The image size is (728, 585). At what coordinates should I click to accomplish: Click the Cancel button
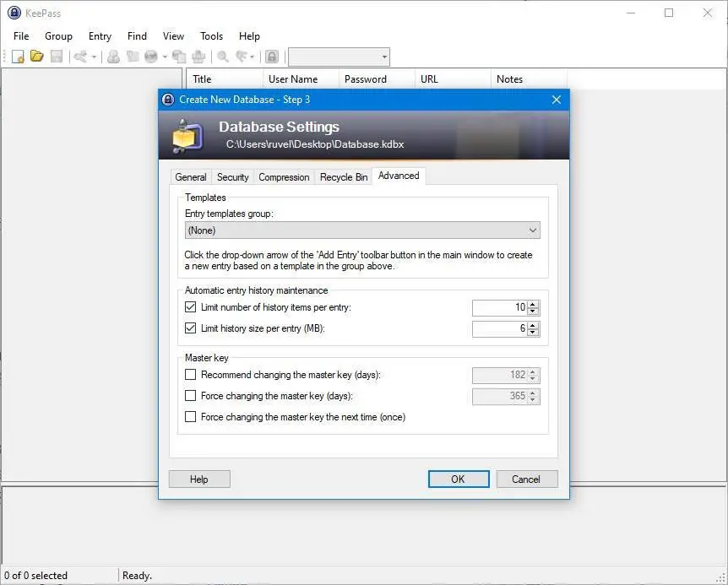point(527,479)
